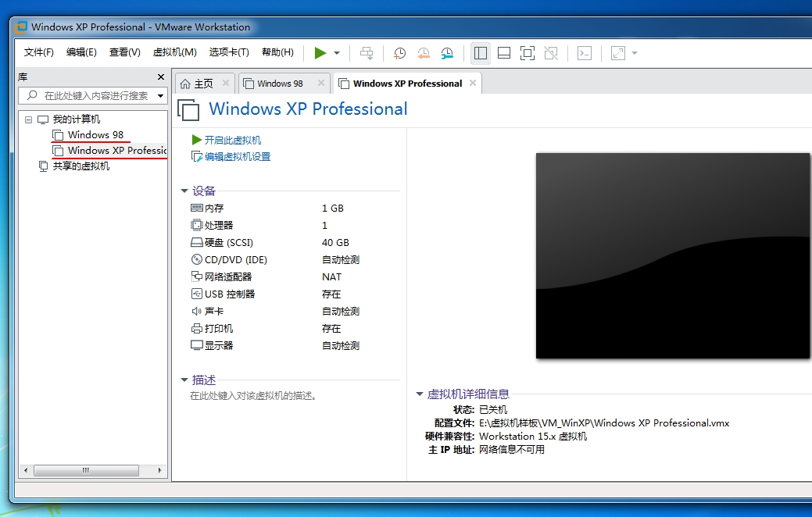Take a snapshot using the toolbar icon
Image resolution: width=812 pixels, height=517 pixels.
(399, 53)
